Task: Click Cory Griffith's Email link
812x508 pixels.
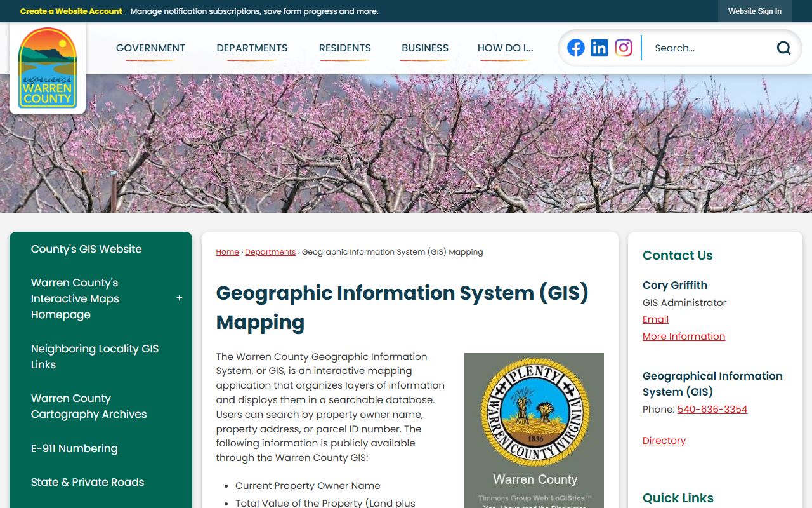Action: tap(655, 319)
